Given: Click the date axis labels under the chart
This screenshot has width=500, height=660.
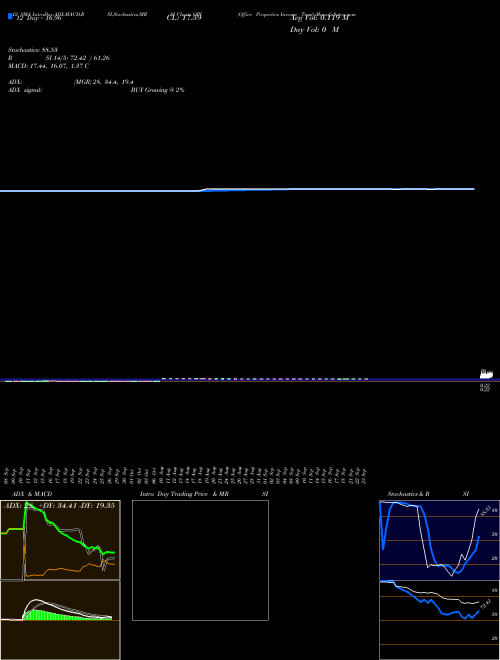Looking at the screenshot, I should (x=185, y=475).
